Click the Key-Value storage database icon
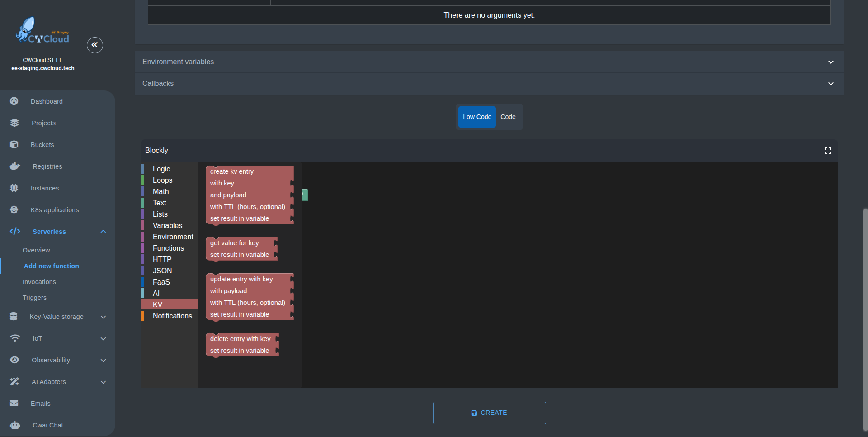Screen dimensions: 868x437 [14, 317]
